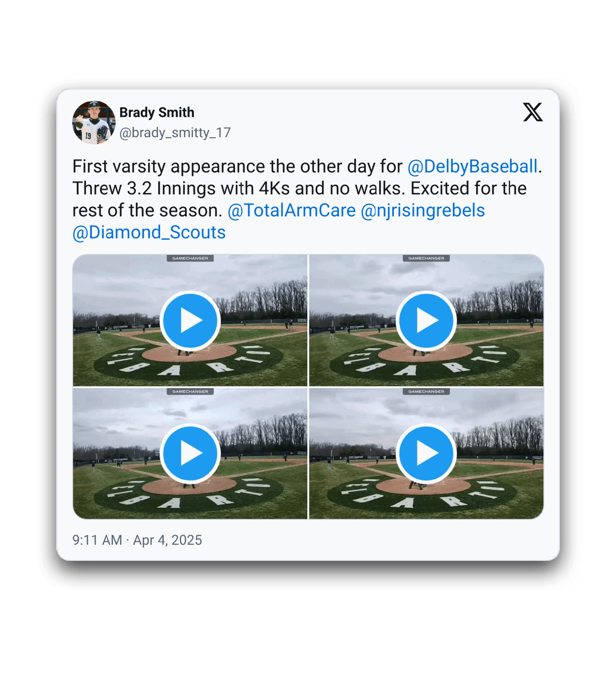Open the @njrisingrebels mention
This screenshot has width=616, height=688.
pyautogui.click(x=423, y=210)
